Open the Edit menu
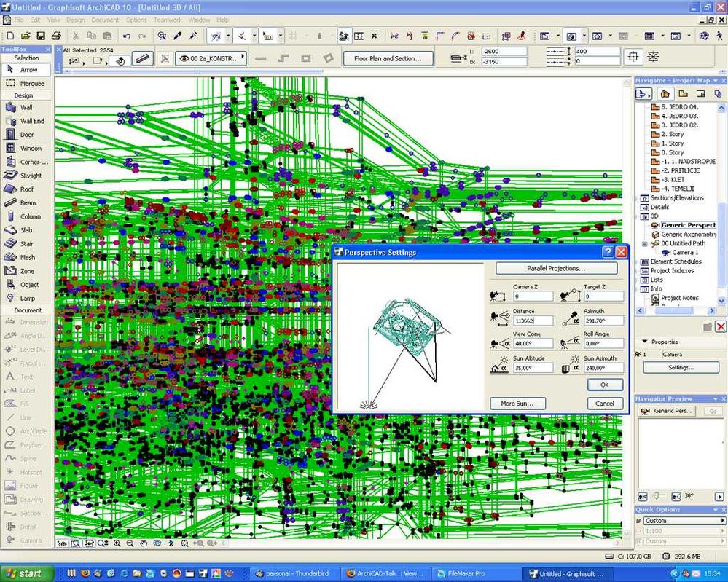This screenshot has width=728, height=582. 35,20
